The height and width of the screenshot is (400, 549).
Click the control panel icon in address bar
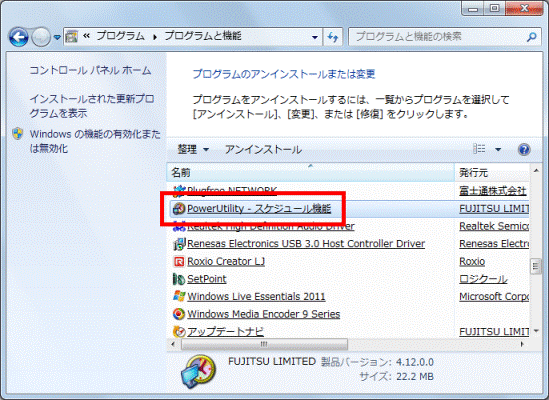pyautogui.click(x=72, y=36)
